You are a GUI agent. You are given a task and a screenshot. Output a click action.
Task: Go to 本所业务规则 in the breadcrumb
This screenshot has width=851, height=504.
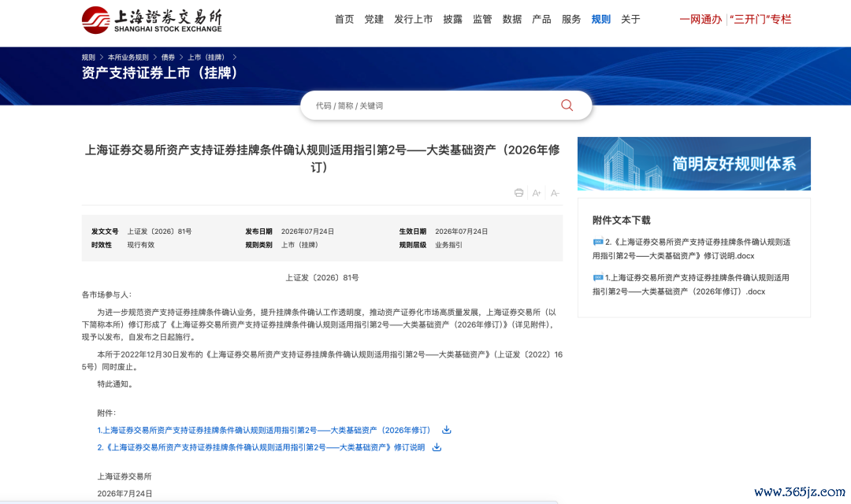coord(128,57)
